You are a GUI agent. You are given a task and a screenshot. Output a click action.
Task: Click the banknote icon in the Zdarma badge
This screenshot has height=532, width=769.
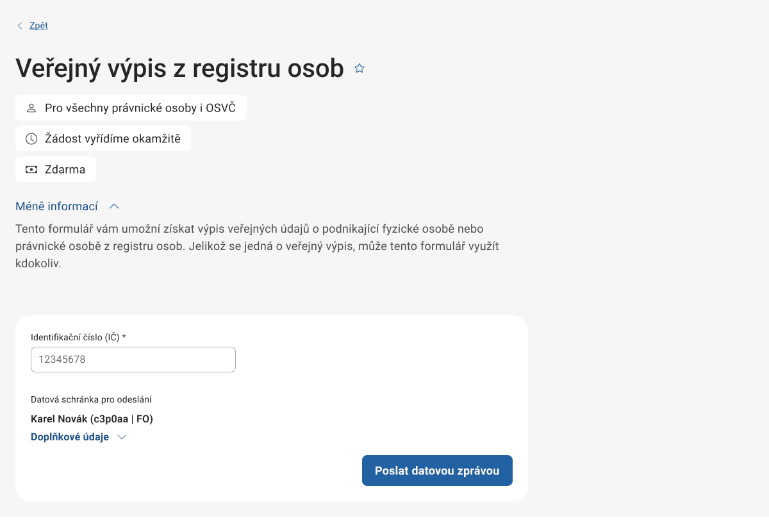pyautogui.click(x=31, y=169)
